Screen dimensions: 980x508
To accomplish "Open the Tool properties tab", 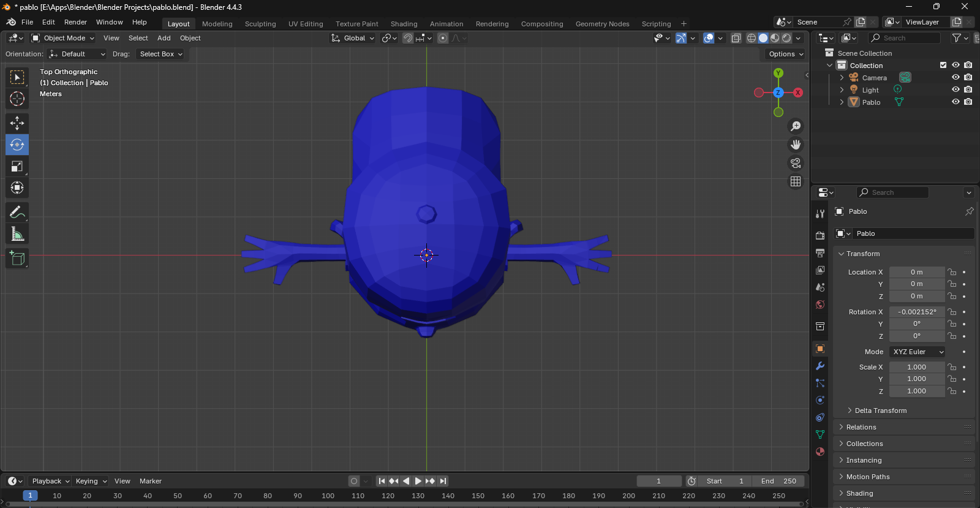I will [x=820, y=214].
